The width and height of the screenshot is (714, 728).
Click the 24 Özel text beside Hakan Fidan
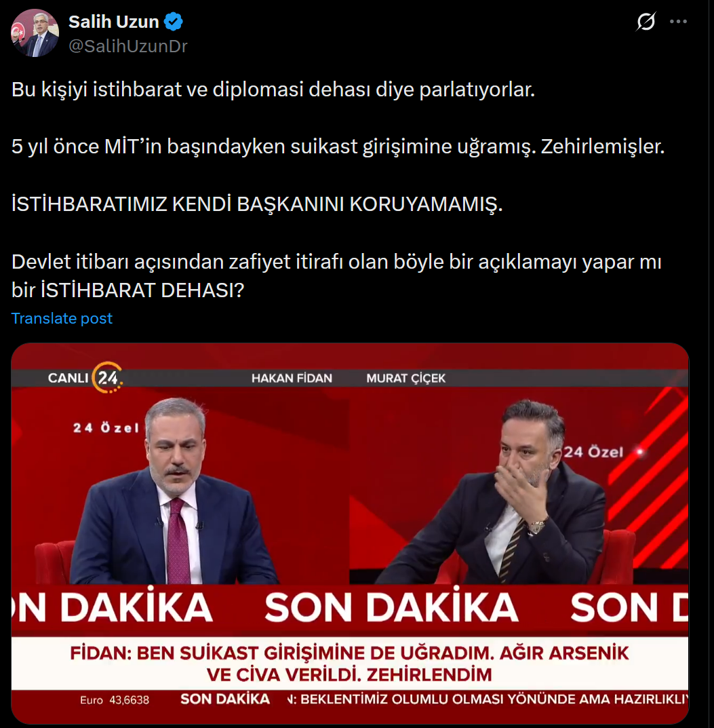click(x=106, y=427)
